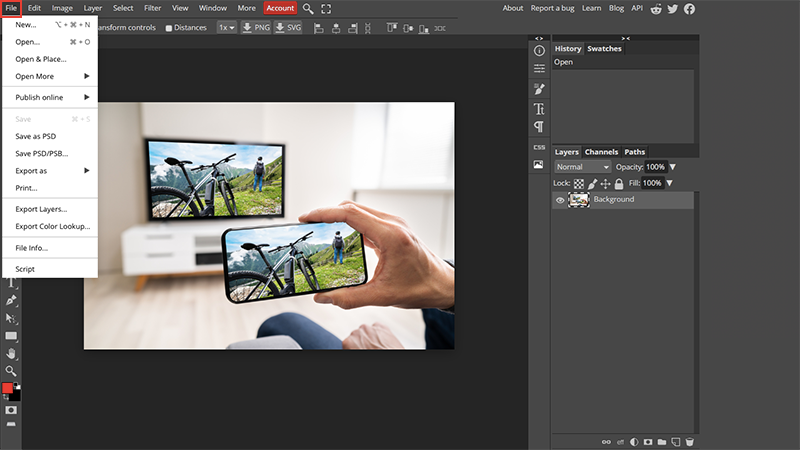Collapse the side icon panel arrows
Image resolution: width=800 pixels, height=450 pixels.
(539, 38)
